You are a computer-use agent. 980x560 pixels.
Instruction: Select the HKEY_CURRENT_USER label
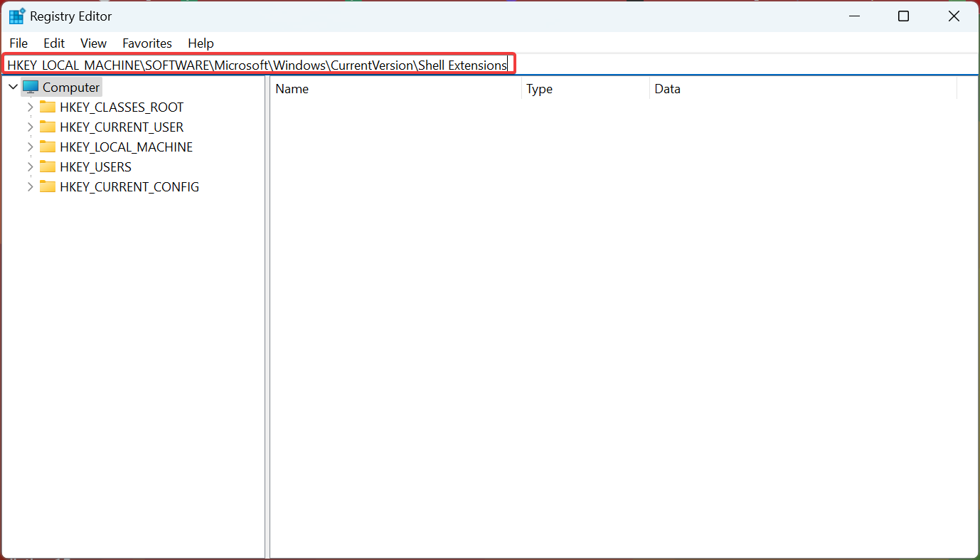tap(122, 127)
